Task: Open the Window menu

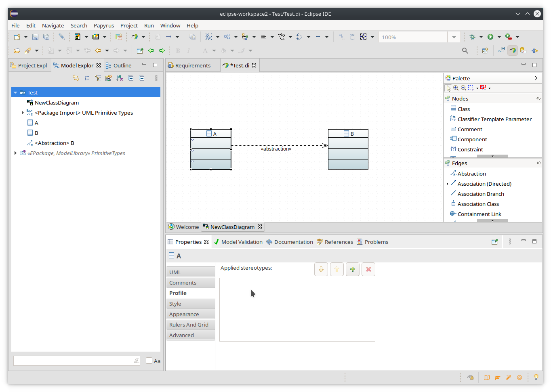Action: click(170, 25)
